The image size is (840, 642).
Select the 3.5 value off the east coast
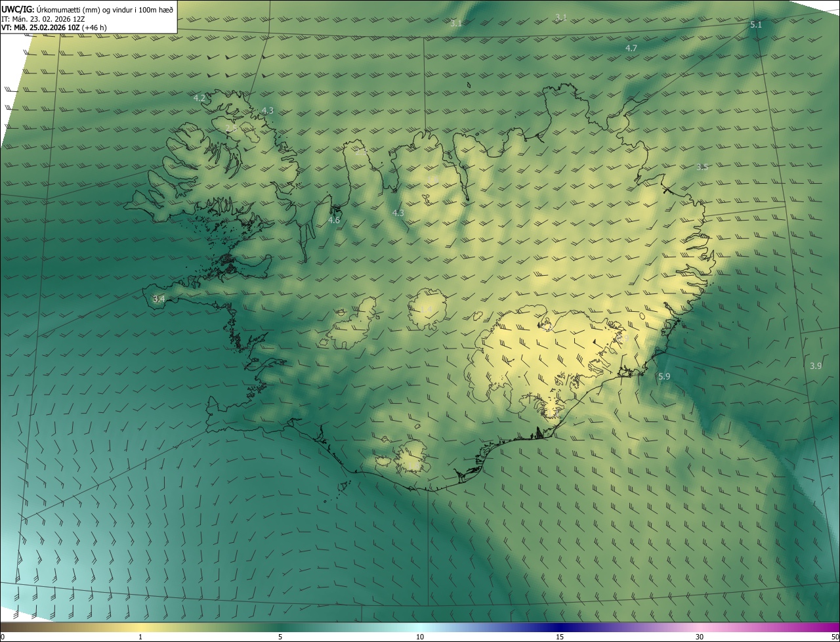[x=702, y=167]
